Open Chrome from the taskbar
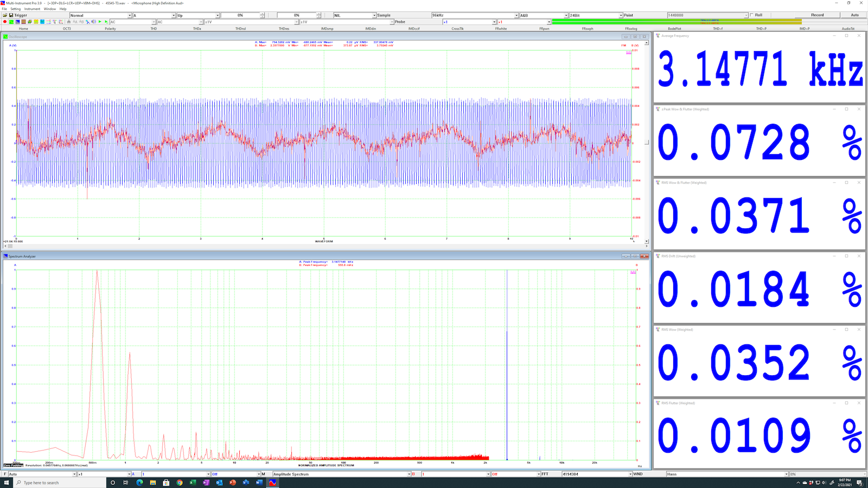The height and width of the screenshot is (488, 868). pos(180,483)
